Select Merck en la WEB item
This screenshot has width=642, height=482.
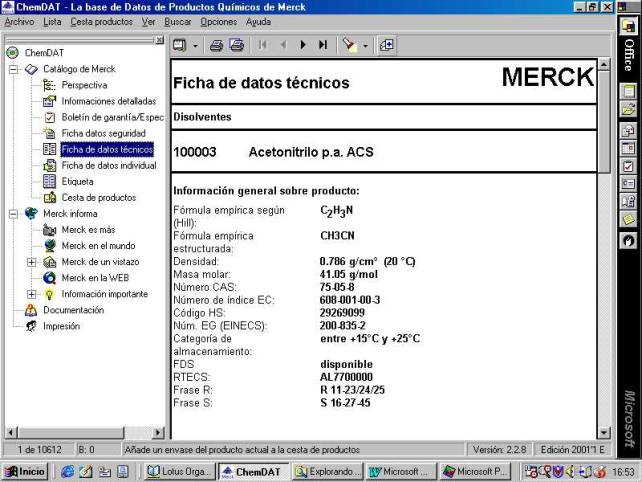point(94,278)
